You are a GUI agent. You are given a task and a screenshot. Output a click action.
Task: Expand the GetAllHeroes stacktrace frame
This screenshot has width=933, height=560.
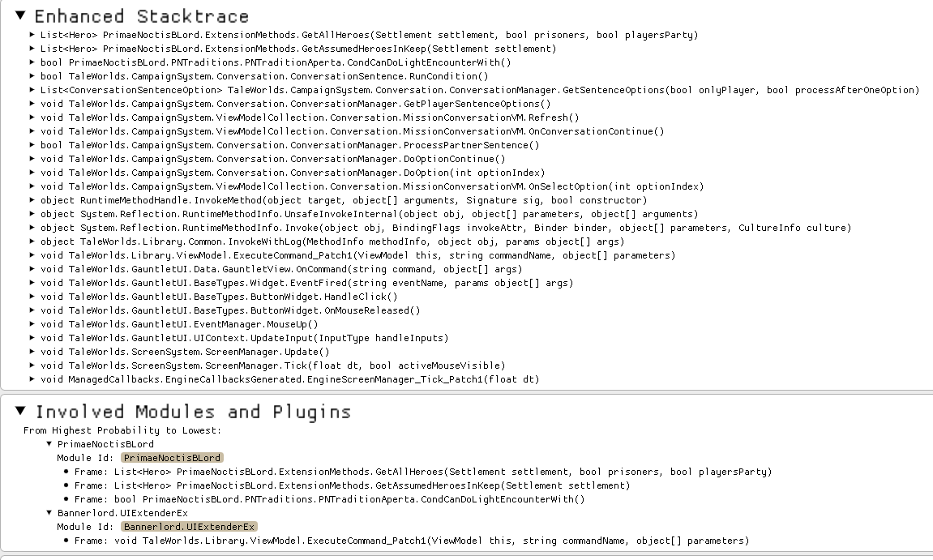click(x=32, y=35)
